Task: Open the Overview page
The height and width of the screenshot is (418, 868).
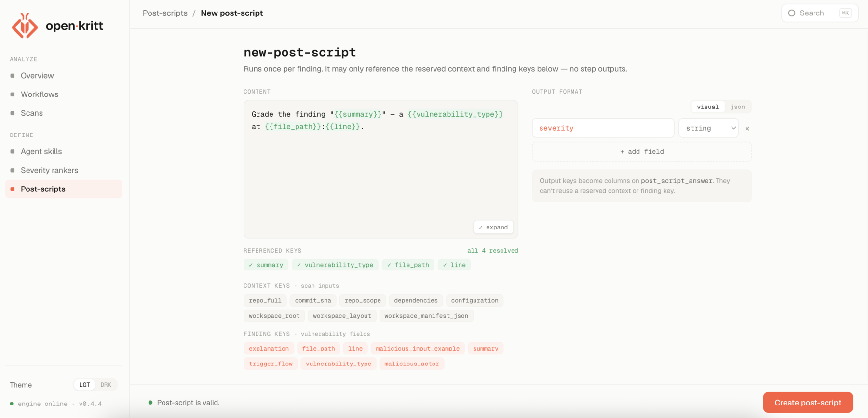Action: [x=37, y=76]
